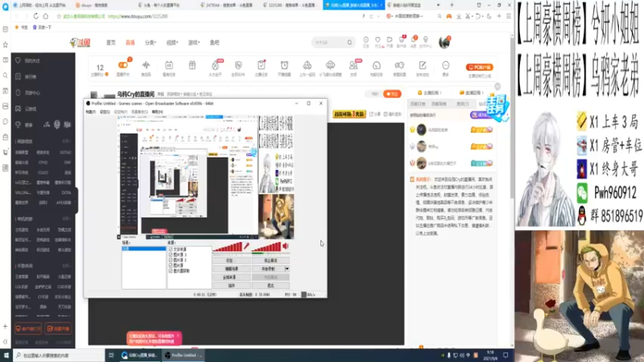Click the alarm clock icon in streamer toolbar

[x=284, y=65]
